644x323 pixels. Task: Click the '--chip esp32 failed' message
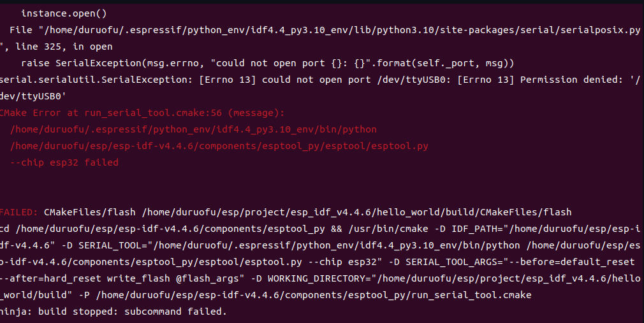click(64, 162)
